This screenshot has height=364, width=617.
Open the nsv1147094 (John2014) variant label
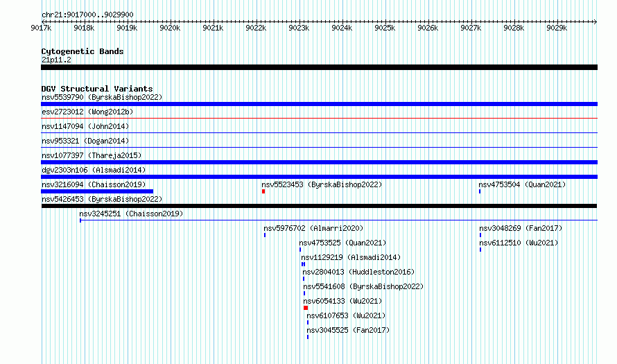pos(85,126)
